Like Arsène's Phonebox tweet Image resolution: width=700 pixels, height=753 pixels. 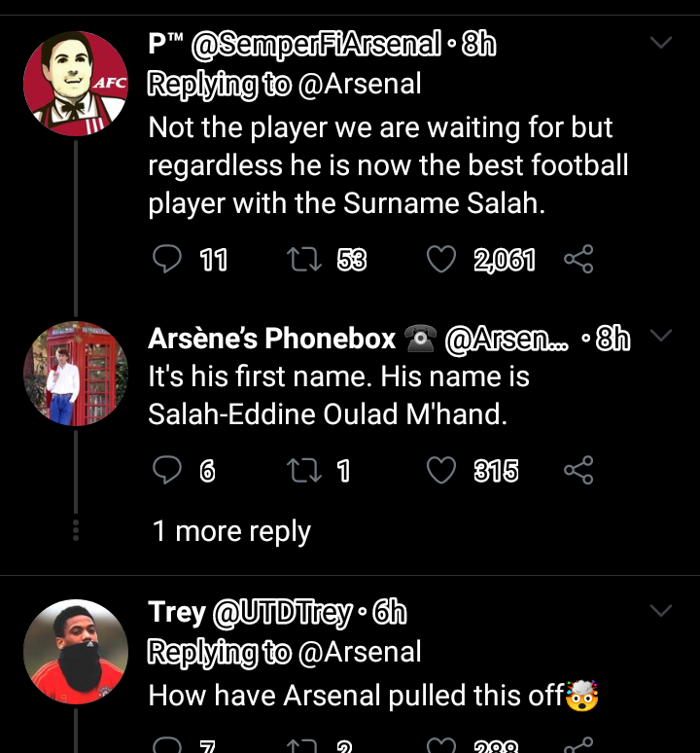[x=442, y=471]
